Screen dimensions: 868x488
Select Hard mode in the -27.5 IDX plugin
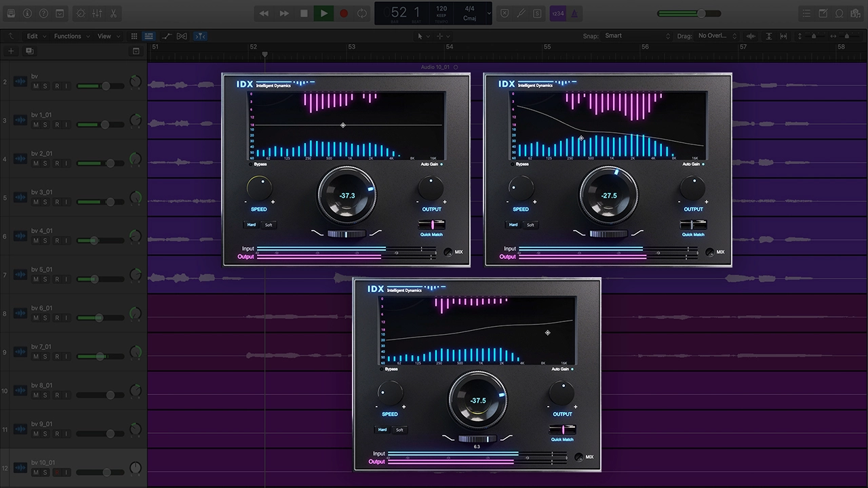513,224
